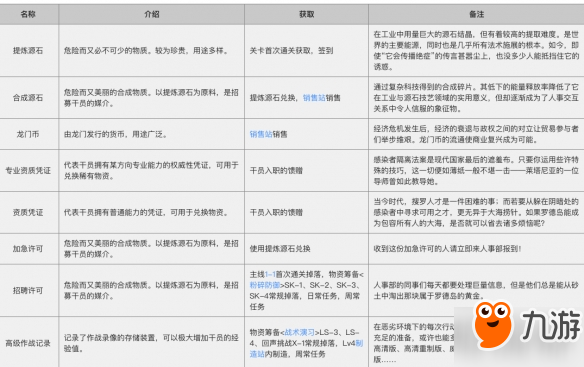
Task: Select the 获取 column header
Action: 307,14
